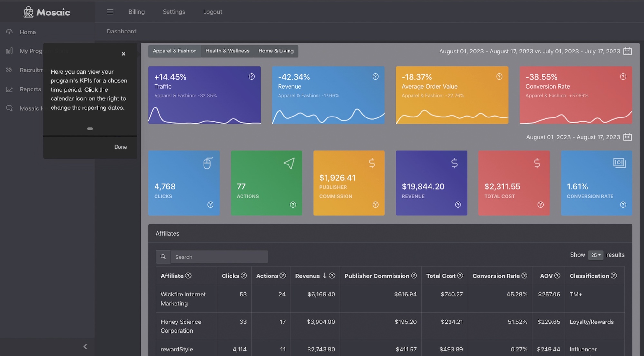Click the Home icon in the sidebar

(9, 32)
